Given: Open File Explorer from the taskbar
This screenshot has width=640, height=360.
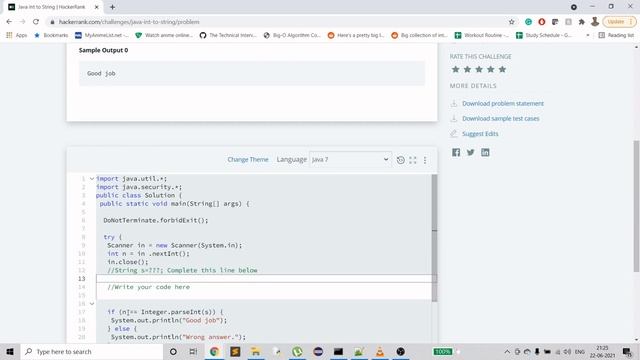Looking at the screenshot, I should pyautogui.click(x=256, y=351).
